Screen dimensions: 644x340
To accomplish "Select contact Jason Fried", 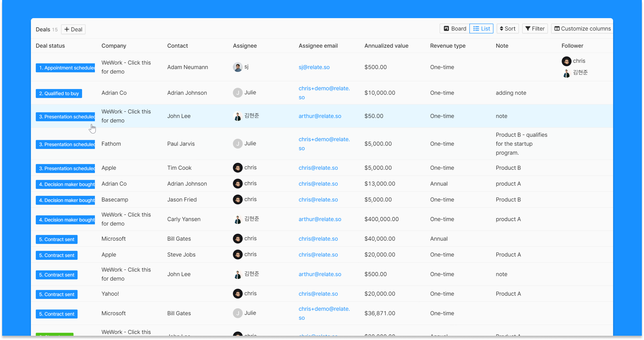I will click(182, 200).
